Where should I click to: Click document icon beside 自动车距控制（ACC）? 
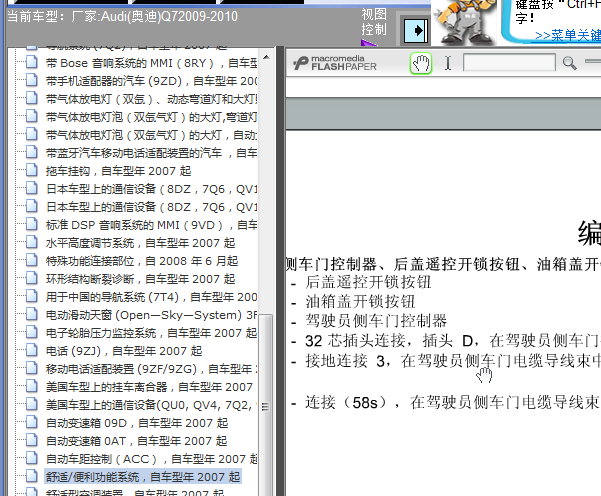(x=32, y=458)
